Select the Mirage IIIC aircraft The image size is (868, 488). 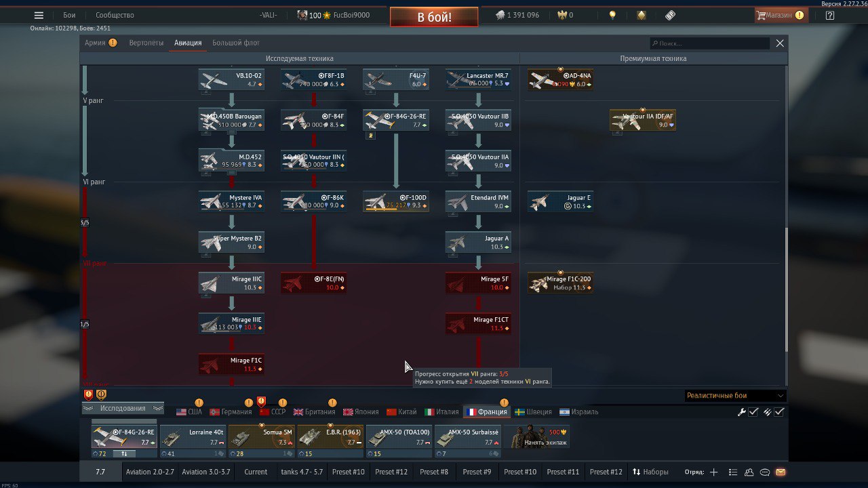tap(231, 283)
